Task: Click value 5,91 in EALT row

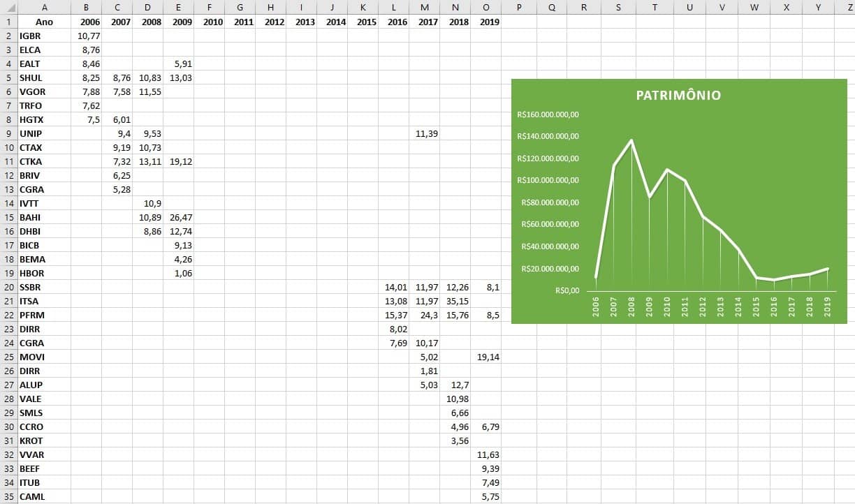Action: tap(178, 64)
